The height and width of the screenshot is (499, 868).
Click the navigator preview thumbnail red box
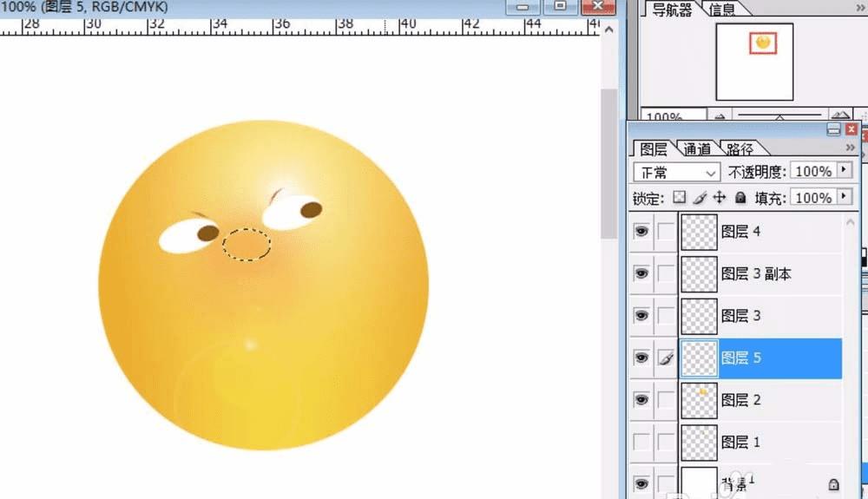coord(763,43)
